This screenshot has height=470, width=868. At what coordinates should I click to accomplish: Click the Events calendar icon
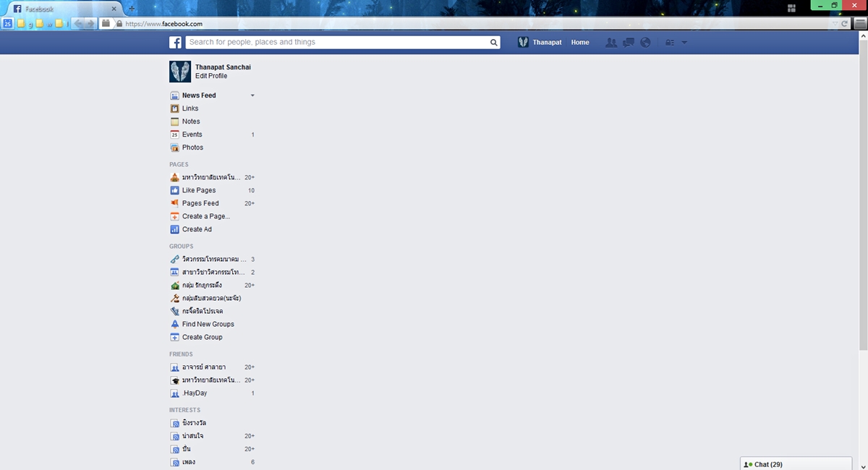(x=174, y=134)
